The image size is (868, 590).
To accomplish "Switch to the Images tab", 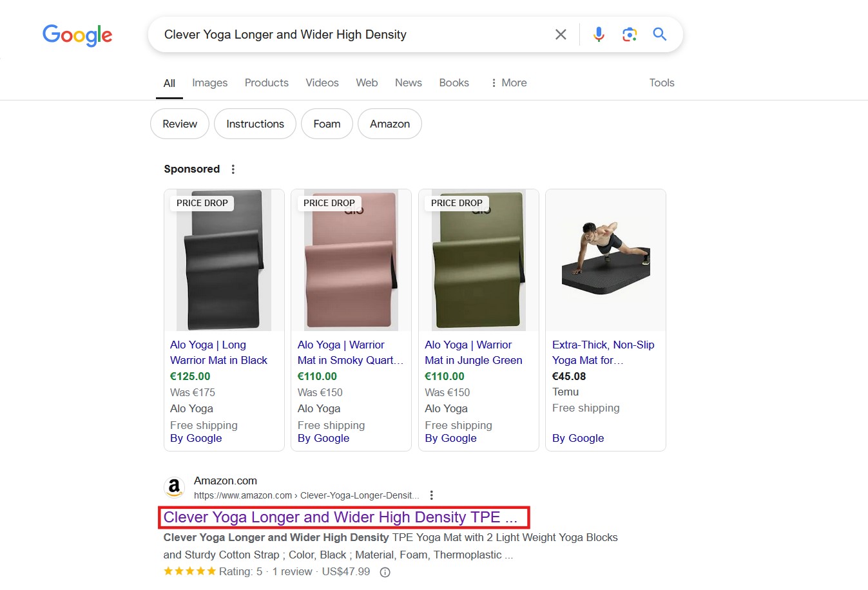I will pos(209,82).
